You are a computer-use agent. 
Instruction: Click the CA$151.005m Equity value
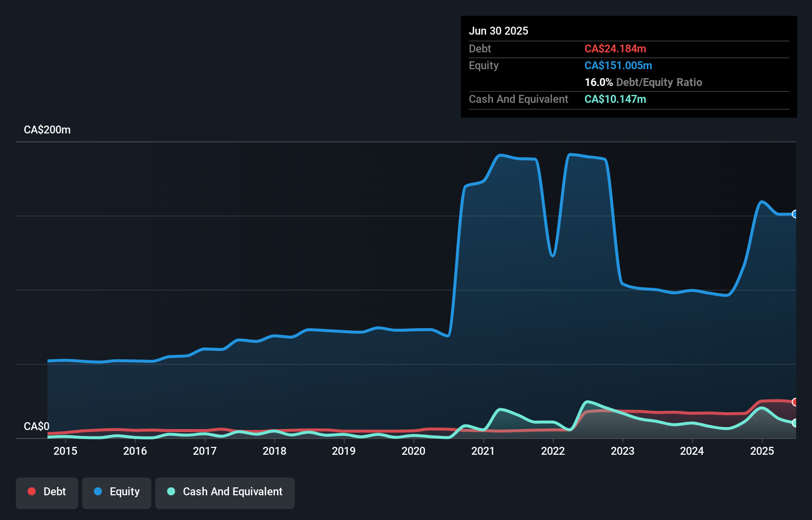618,65
